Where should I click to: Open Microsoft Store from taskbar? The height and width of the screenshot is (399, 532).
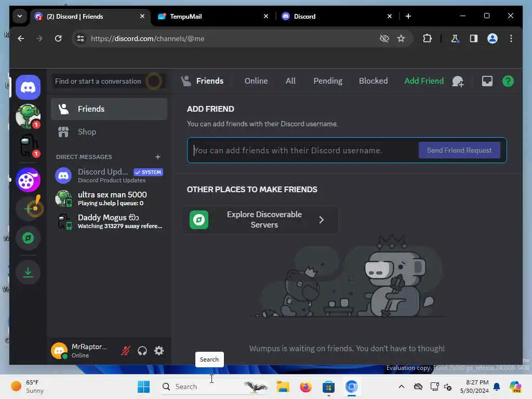(328, 387)
